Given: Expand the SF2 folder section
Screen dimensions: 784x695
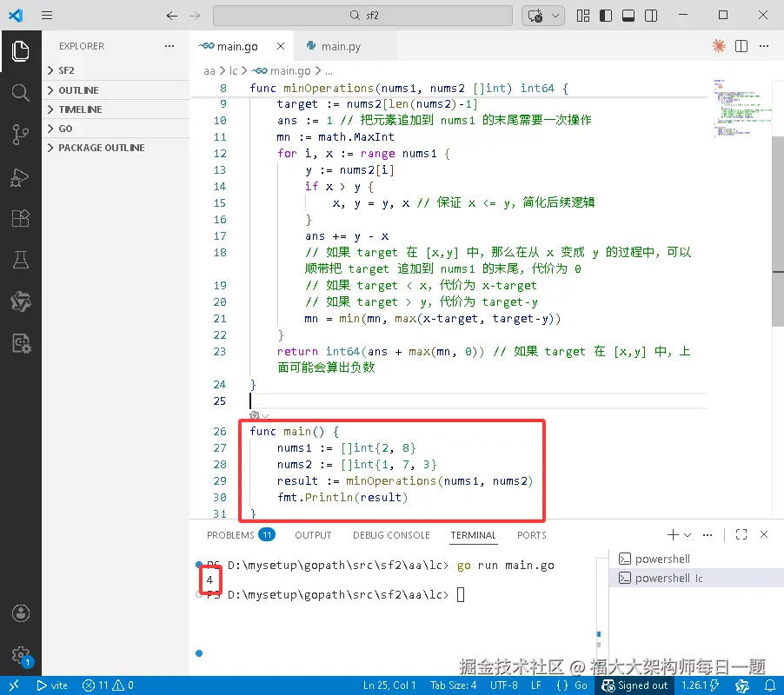Looking at the screenshot, I should (116, 70).
